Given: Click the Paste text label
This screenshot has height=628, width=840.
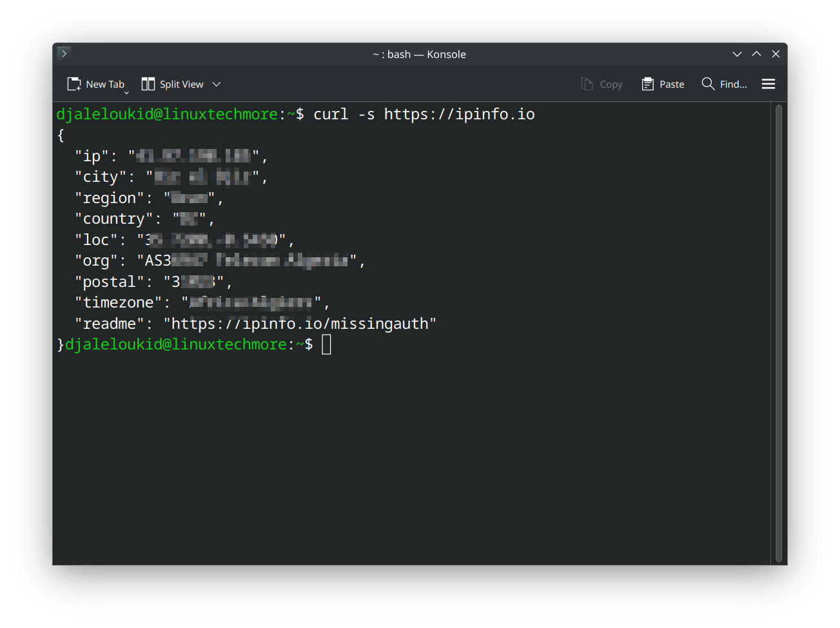Looking at the screenshot, I should pos(672,84).
